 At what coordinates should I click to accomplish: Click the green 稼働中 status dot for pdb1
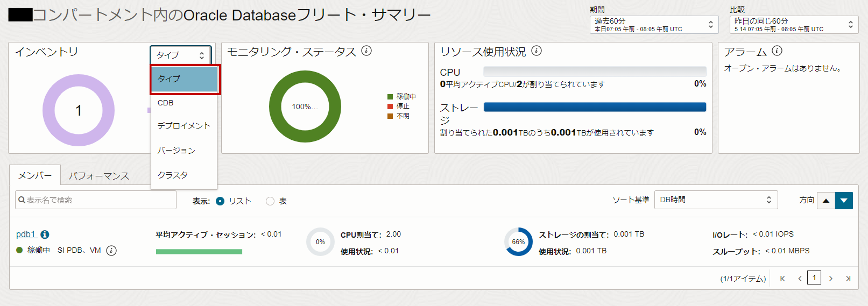20,250
